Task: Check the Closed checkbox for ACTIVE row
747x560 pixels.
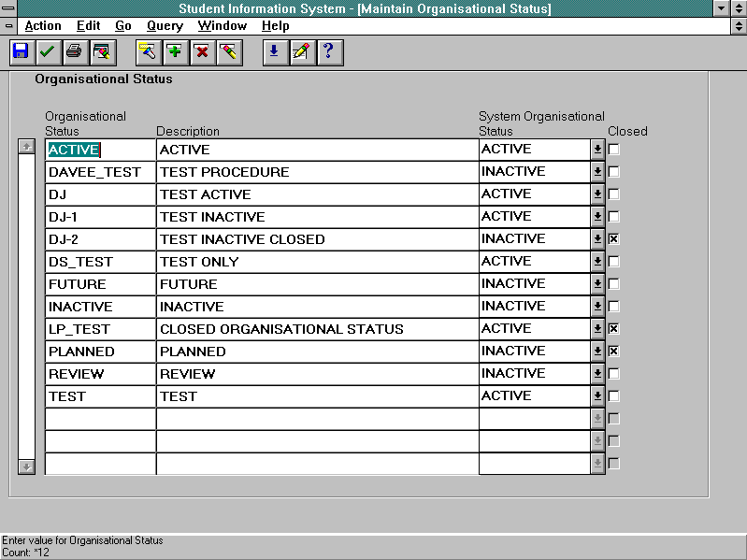Action: (x=614, y=150)
